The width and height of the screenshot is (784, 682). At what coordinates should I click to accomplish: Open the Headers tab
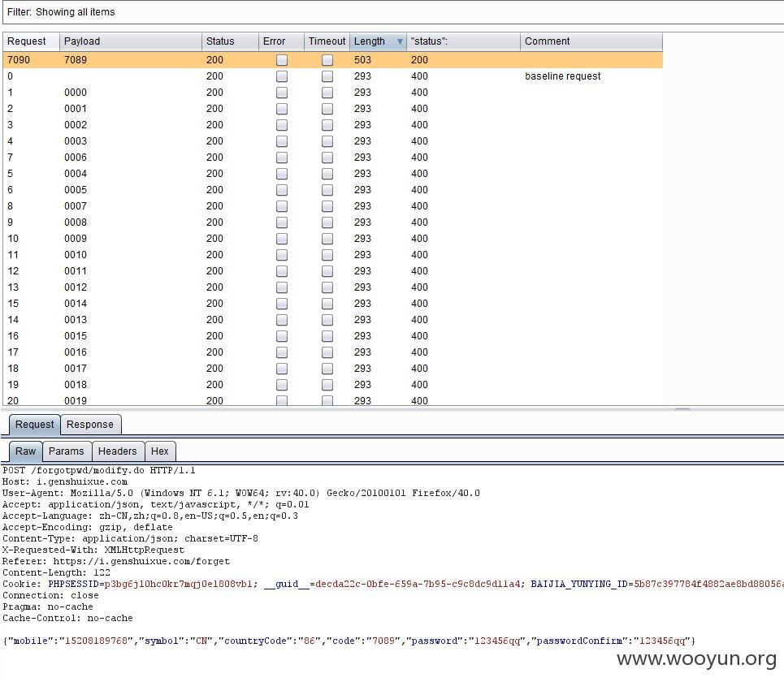(x=118, y=451)
